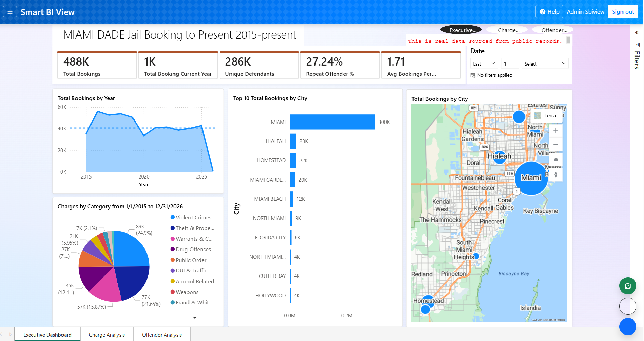This screenshot has height=341, width=644.
Task: Expand the pie chart legend with down arrow
Action: [194, 317]
